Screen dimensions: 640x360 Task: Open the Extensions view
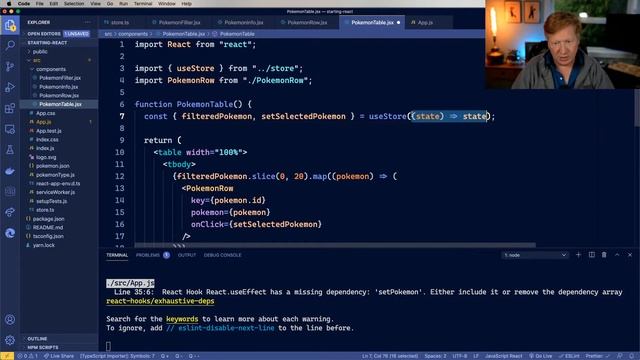(x=10, y=108)
